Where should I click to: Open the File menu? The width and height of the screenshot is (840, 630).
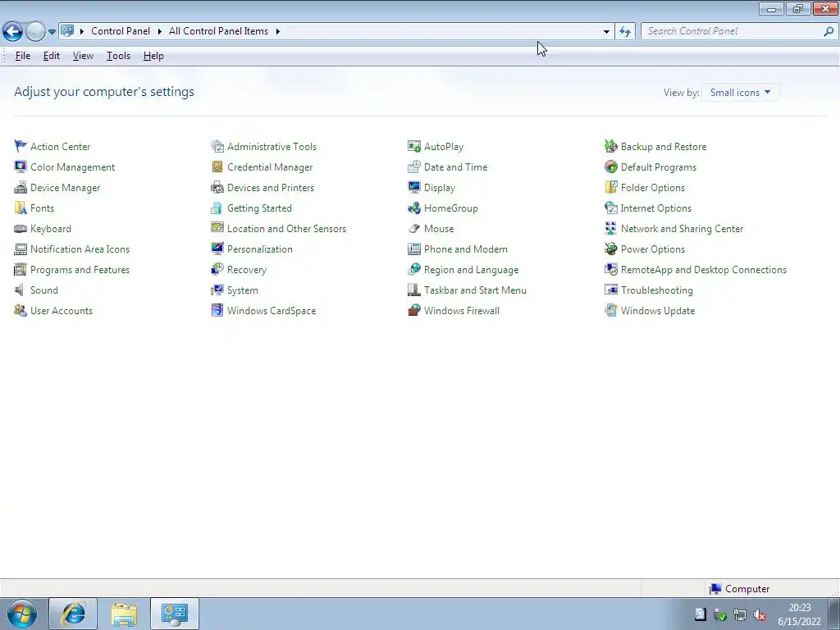[22, 56]
